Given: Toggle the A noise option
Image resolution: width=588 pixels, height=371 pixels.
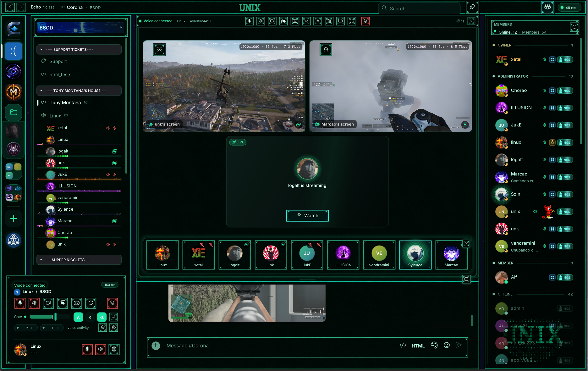Looking at the screenshot, I should tap(78, 317).
